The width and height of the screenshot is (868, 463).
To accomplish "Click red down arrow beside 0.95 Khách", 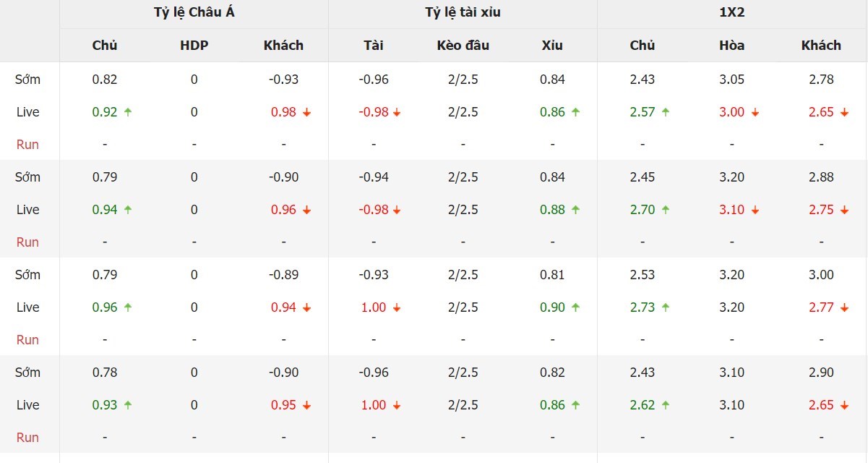I will pyautogui.click(x=306, y=405).
